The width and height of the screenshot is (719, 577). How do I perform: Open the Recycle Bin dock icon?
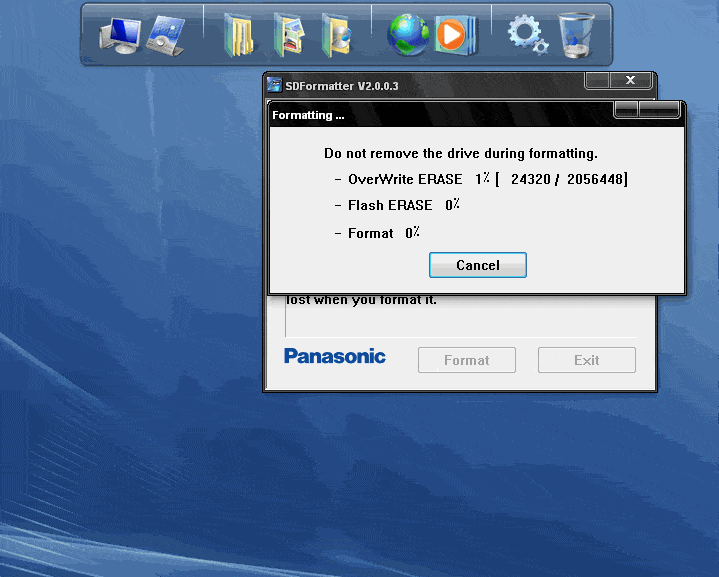[576, 35]
